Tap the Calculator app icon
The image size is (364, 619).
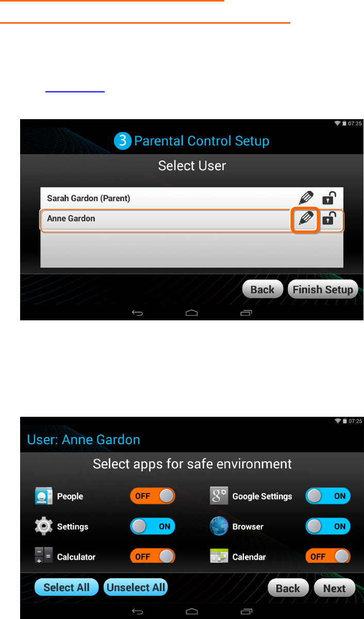[x=44, y=556]
